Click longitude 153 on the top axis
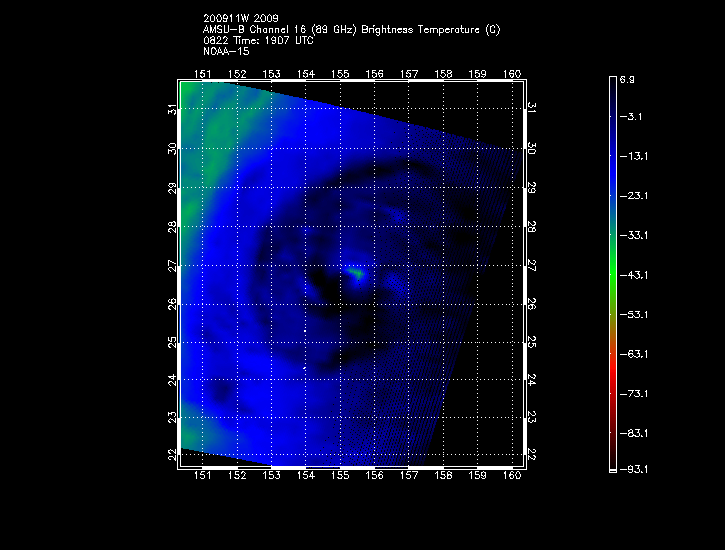This screenshot has width=725, height=550. tap(271, 74)
